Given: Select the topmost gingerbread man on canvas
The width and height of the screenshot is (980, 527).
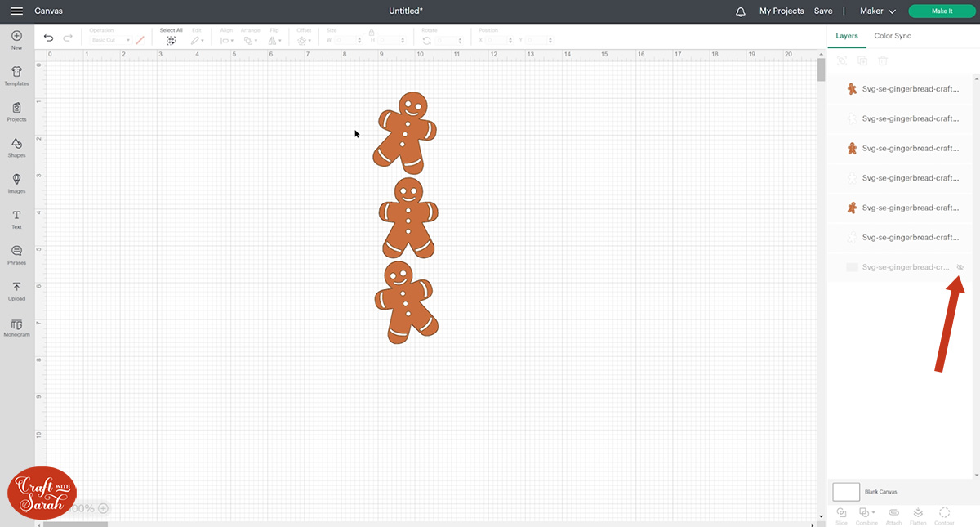Looking at the screenshot, I should (x=407, y=132).
